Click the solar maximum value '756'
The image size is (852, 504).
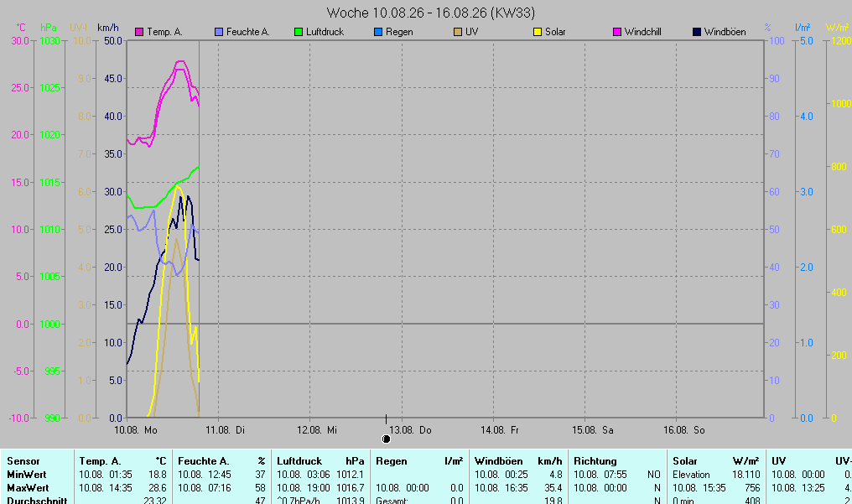pyautogui.click(x=752, y=488)
